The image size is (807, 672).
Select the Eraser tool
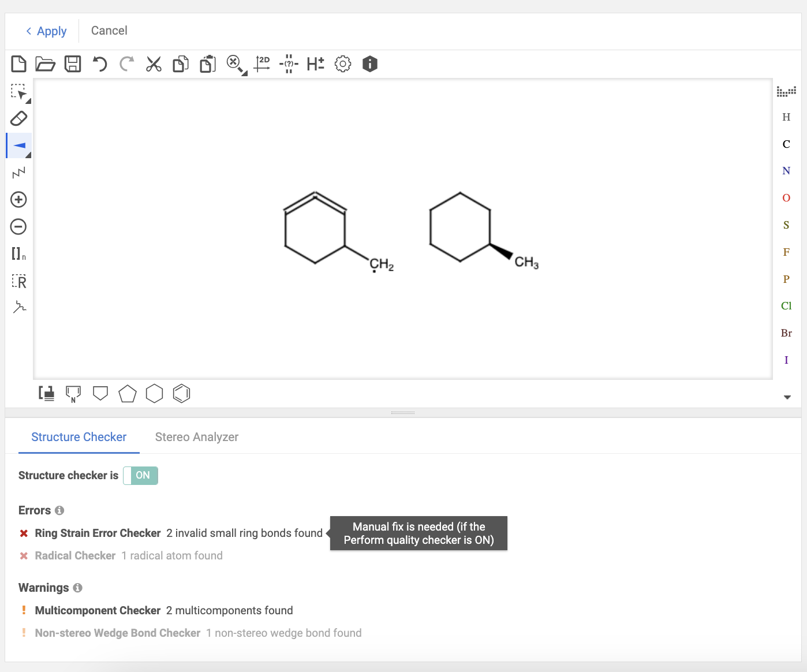(18, 118)
